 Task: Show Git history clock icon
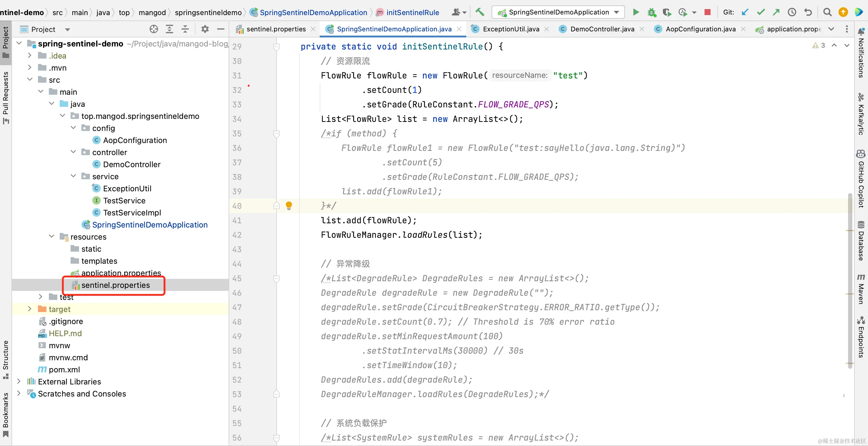click(x=792, y=12)
